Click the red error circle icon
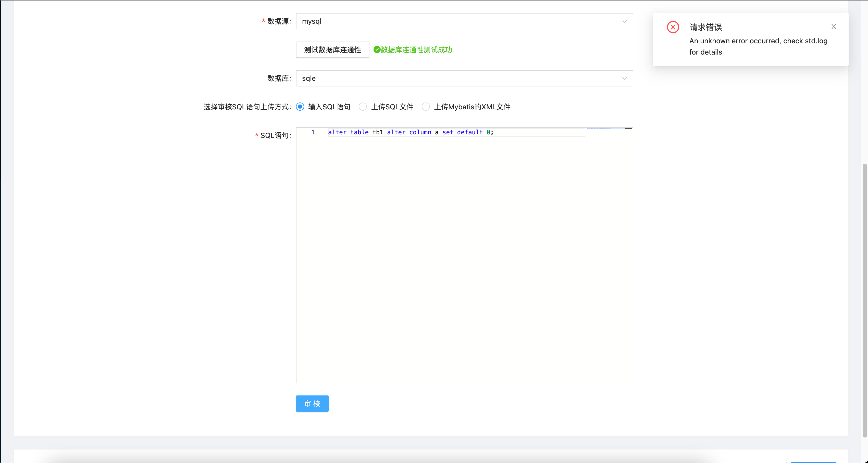The width and height of the screenshot is (868, 463). (673, 27)
